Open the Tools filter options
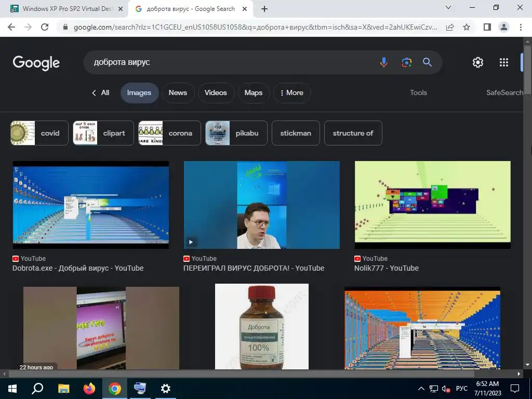 pyautogui.click(x=418, y=92)
